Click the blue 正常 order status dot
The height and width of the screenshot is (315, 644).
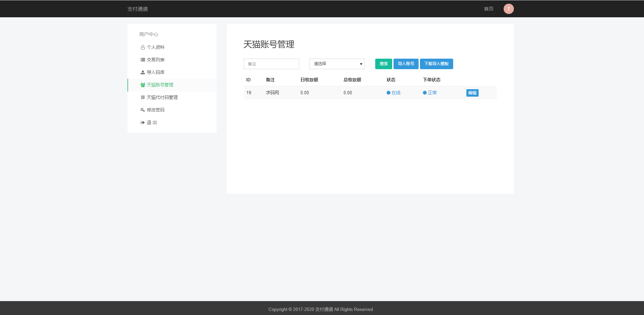425,93
